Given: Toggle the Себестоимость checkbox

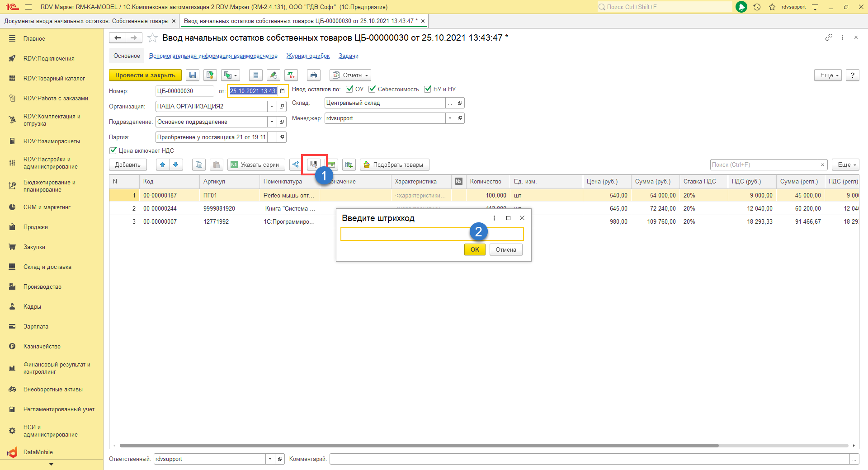Looking at the screenshot, I should pos(372,89).
